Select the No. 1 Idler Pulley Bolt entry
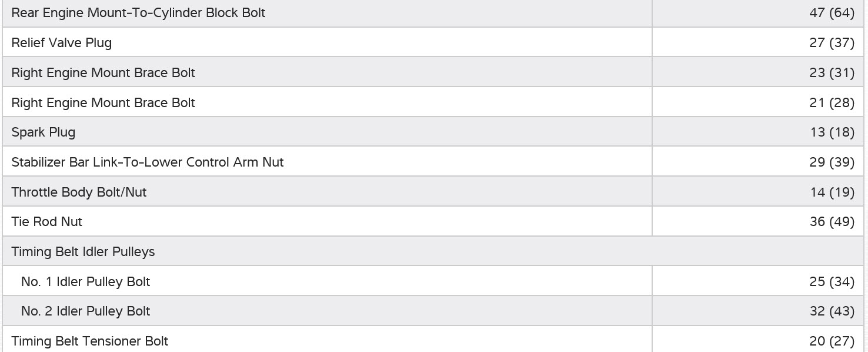868x352 pixels. (86, 281)
